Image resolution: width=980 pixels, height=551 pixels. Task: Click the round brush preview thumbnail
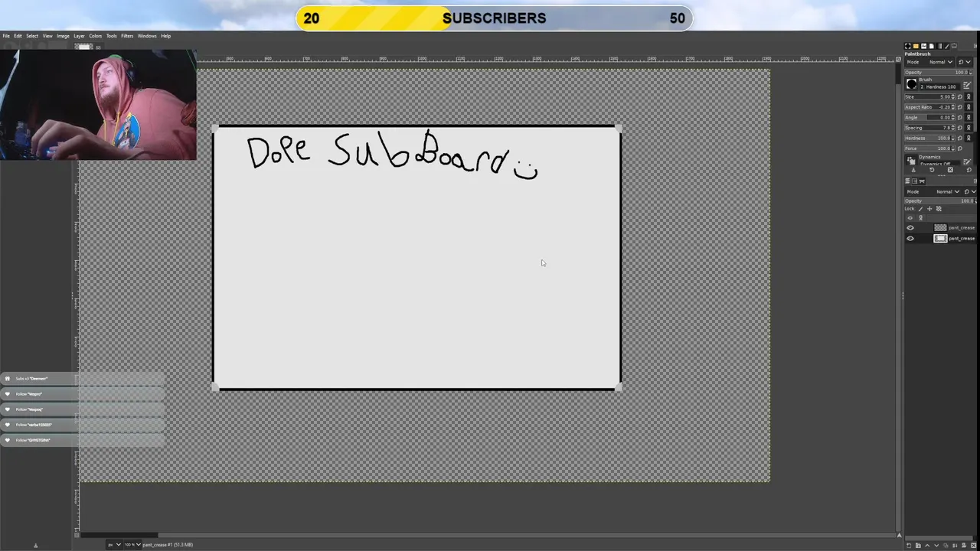pyautogui.click(x=912, y=83)
